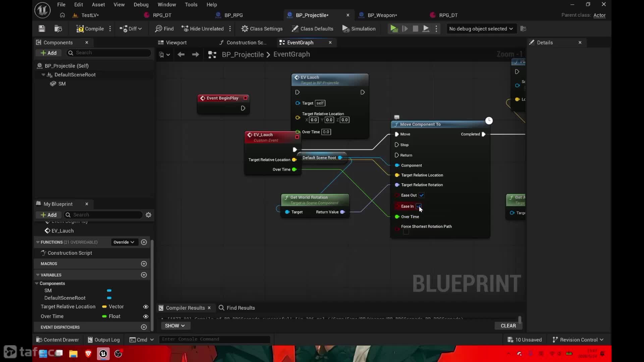This screenshot has height=362, width=644.
Task: Add a new macro with the plus icon
Action: tap(144, 264)
